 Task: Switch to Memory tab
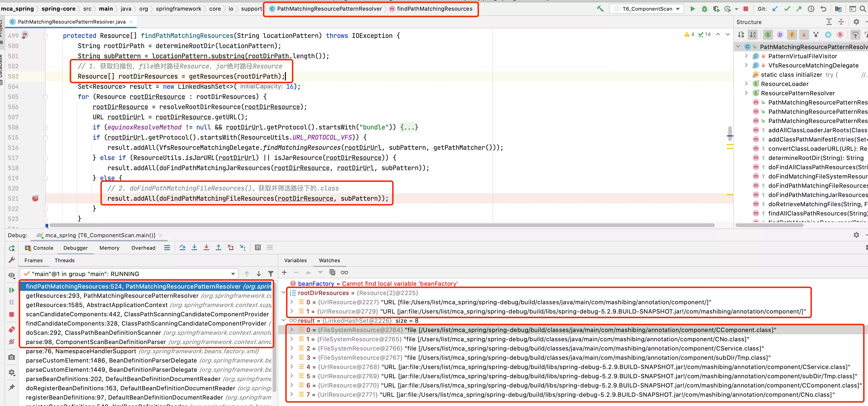tap(109, 248)
